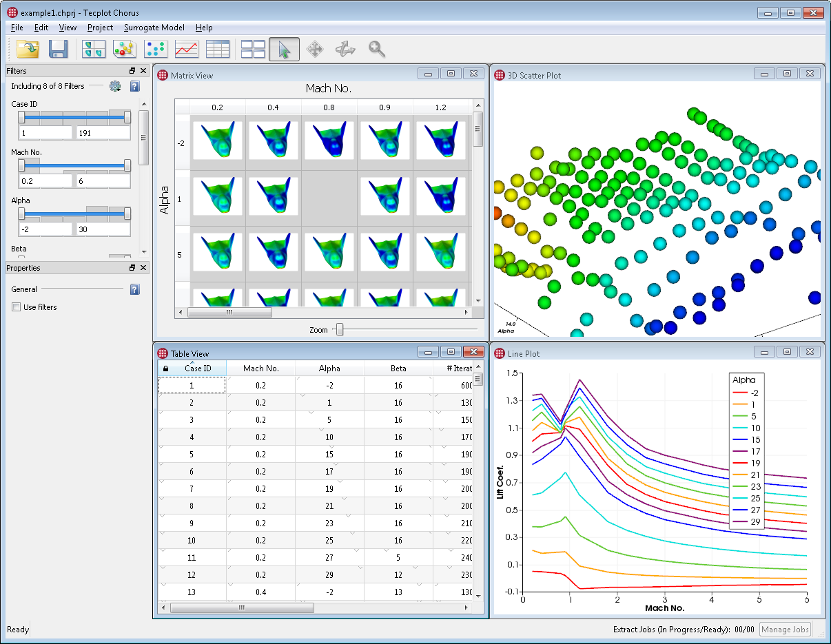The image size is (831, 644).
Task: Create a line plot from the toolbar
Action: pyautogui.click(x=187, y=49)
